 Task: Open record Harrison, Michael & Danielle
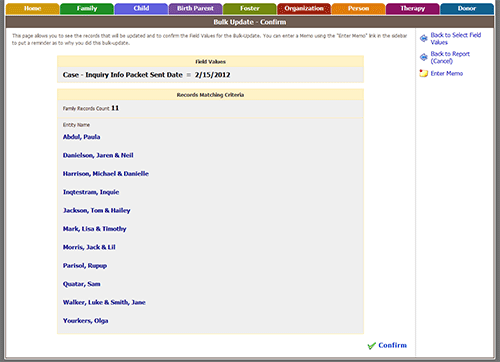pyautogui.click(x=106, y=174)
